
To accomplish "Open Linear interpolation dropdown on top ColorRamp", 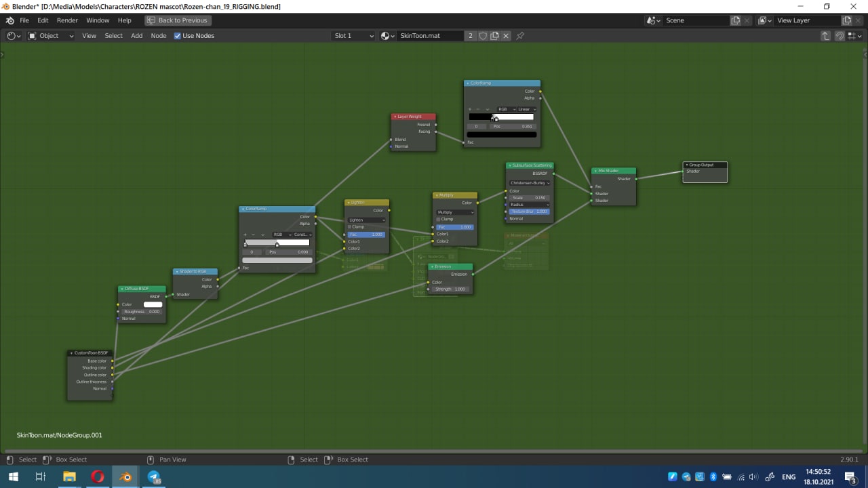I will (527, 109).
